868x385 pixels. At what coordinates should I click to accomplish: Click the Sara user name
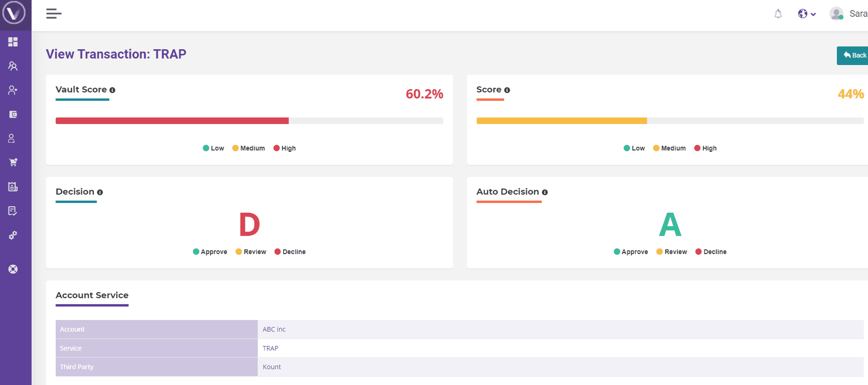point(858,14)
